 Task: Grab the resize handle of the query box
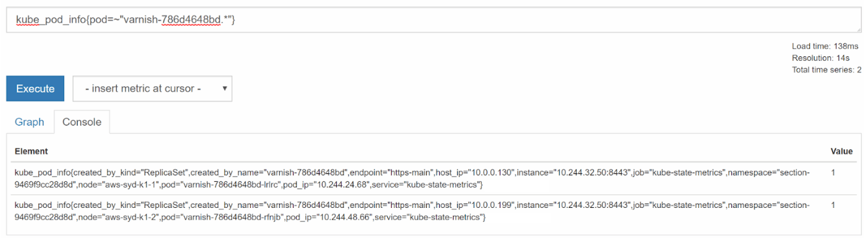click(858, 30)
